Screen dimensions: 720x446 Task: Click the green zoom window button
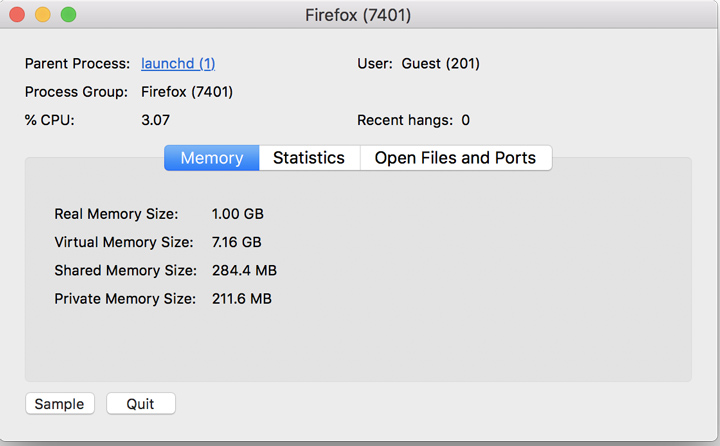point(68,15)
